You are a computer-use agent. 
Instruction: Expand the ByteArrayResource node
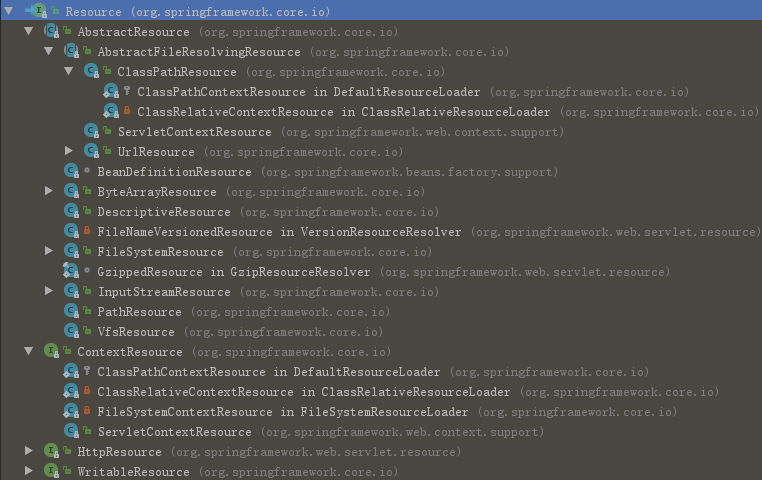click(48, 191)
